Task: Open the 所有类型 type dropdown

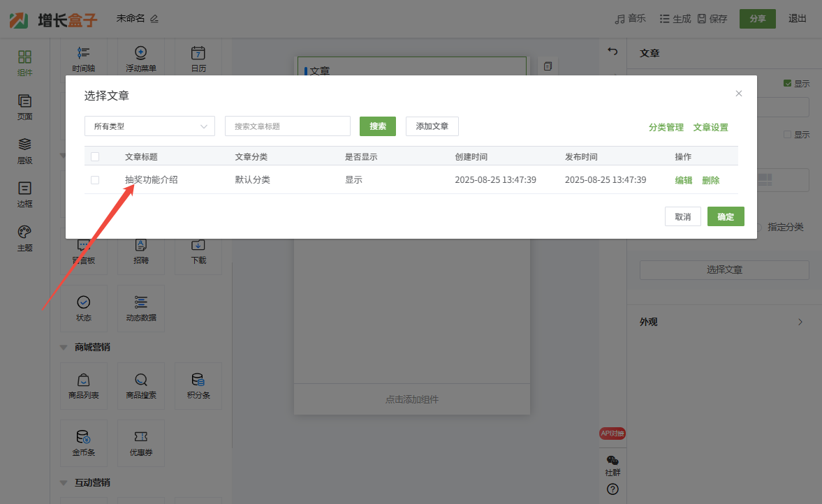Action: pyautogui.click(x=149, y=126)
